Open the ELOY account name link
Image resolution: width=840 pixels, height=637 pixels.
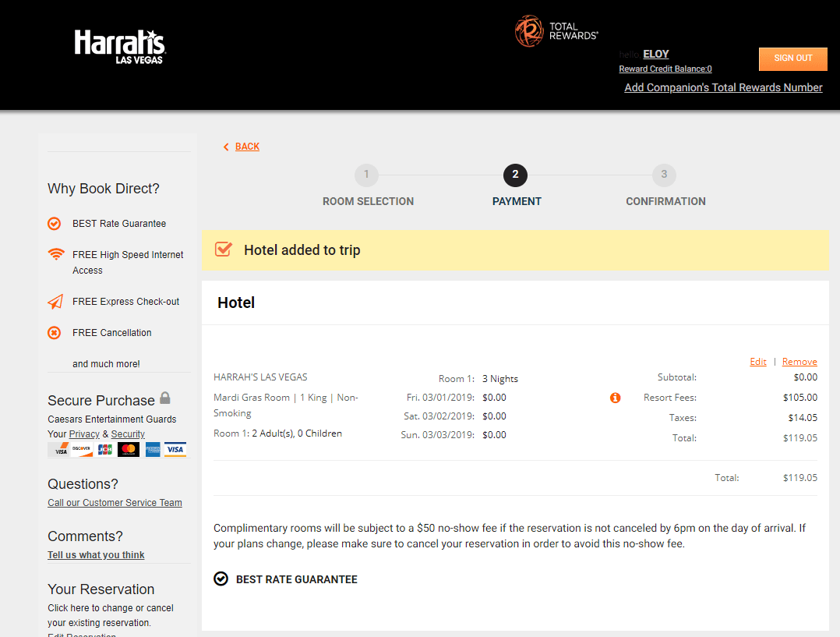coord(656,54)
